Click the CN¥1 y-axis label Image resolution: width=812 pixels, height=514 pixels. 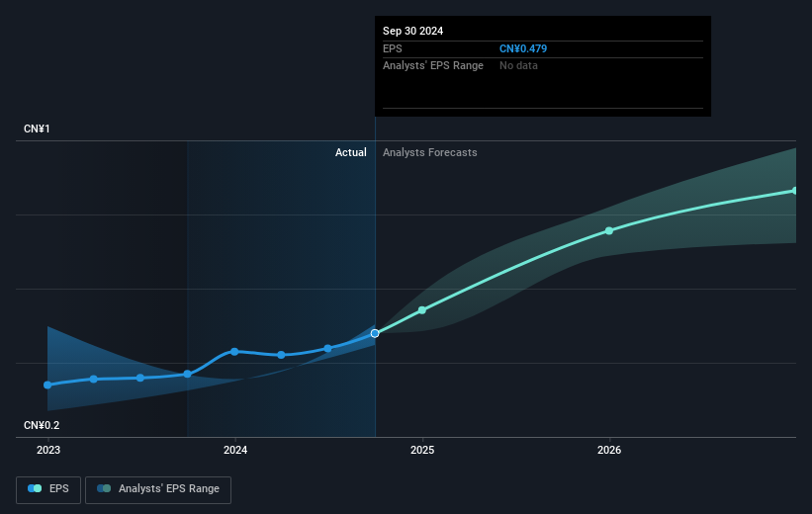coord(37,128)
